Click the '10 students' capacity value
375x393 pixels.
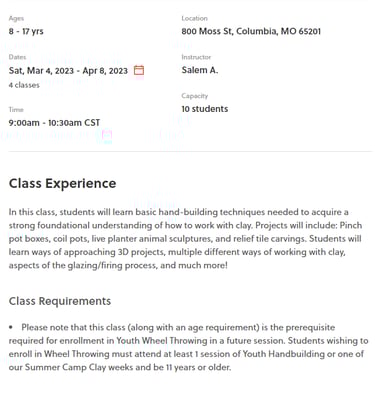[x=205, y=109]
